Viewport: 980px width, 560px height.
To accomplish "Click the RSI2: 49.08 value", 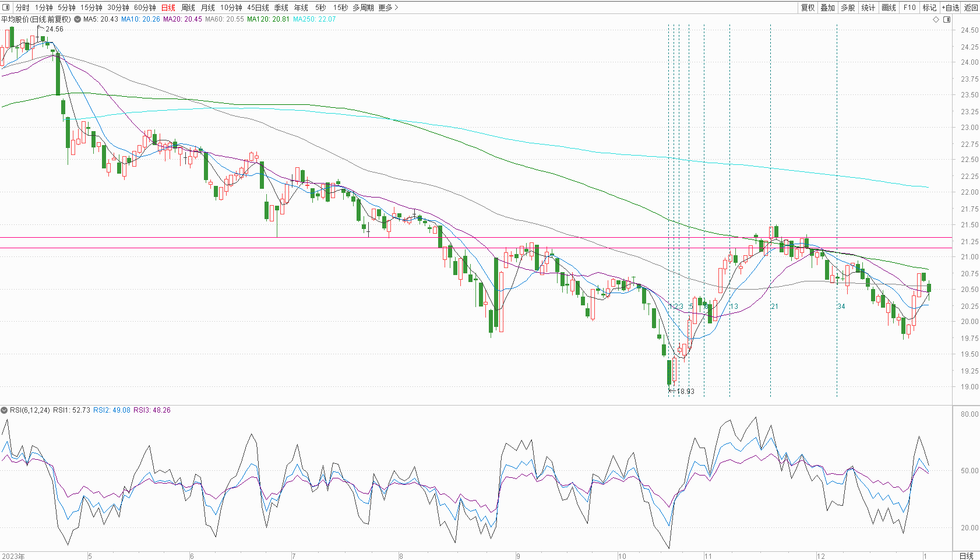I will pyautogui.click(x=112, y=410).
